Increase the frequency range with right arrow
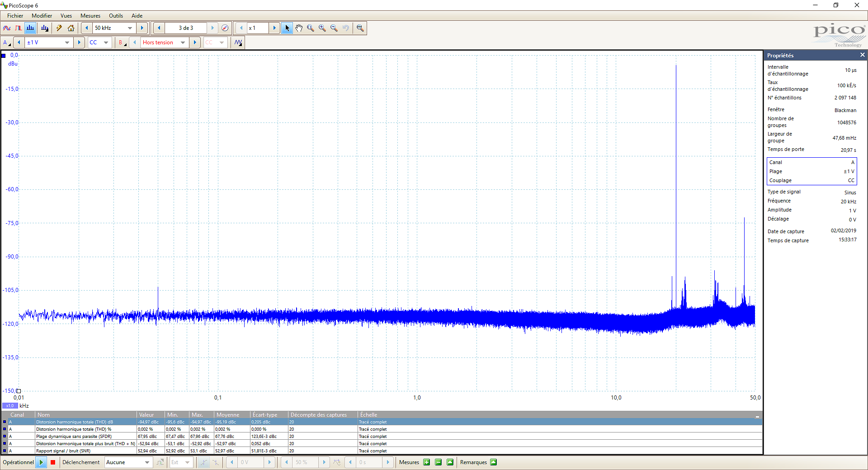The image size is (868, 470). click(142, 28)
